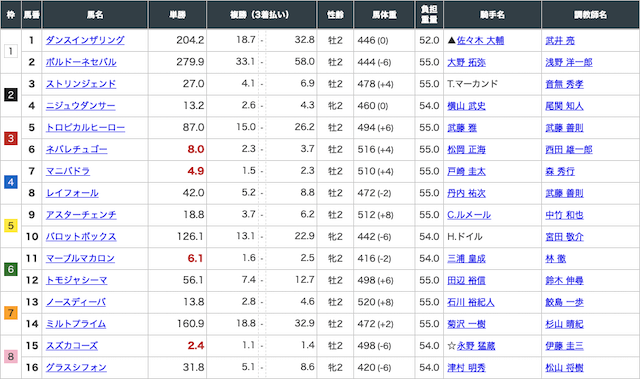Open trainer 伊藤 圭三 link
This screenshot has height=379, width=640.
(x=564, y=346)
